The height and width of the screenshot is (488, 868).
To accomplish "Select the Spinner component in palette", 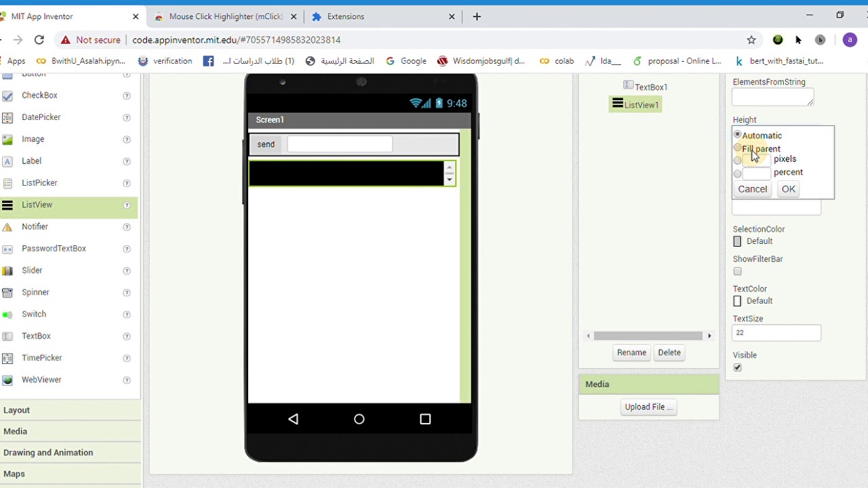I will (35, 292).
